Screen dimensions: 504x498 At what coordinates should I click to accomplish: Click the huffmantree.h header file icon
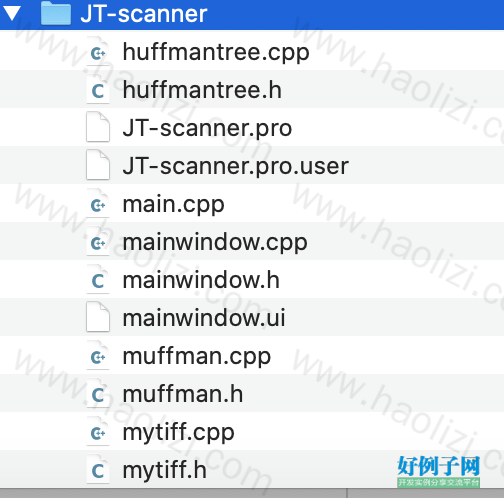coord(98,89)
